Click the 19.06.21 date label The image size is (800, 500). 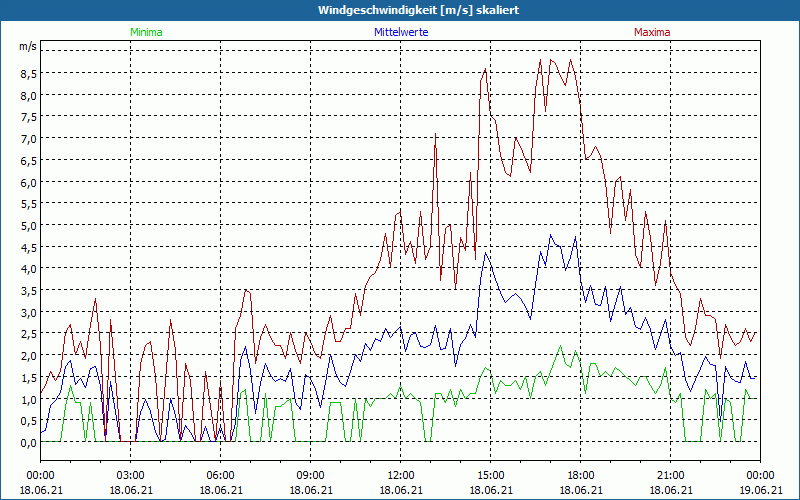tap(761, 490)
